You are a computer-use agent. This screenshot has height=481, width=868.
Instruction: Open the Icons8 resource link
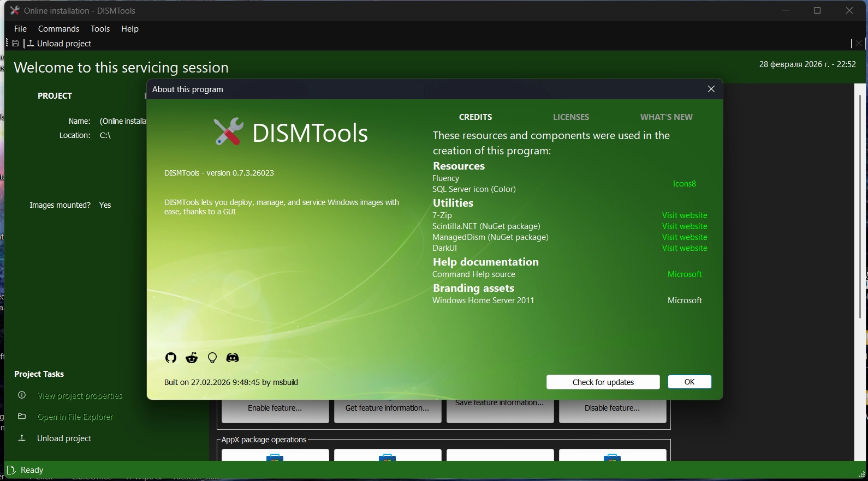point(684,184)
